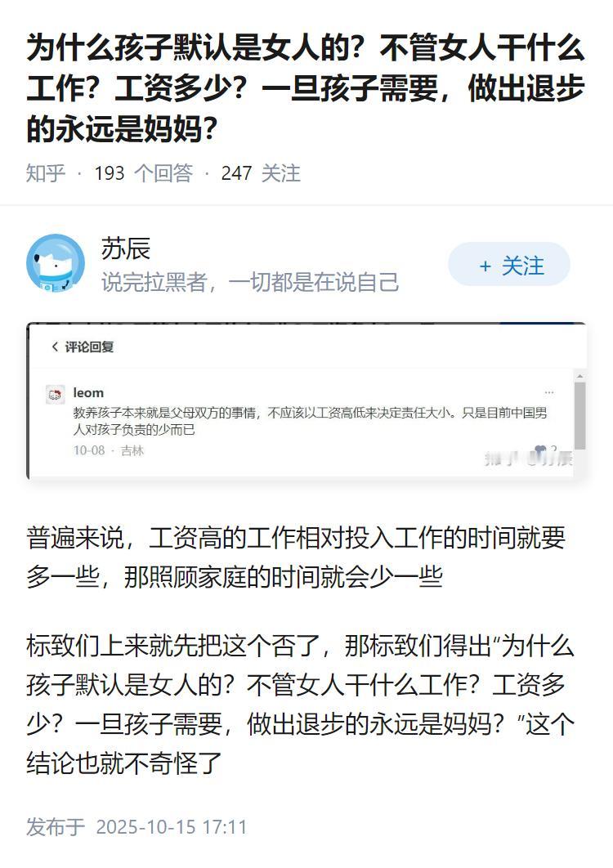The width and height of the screenshot is (613, 868).
Task: Click the 评论回复 header label
Action: pyautogui.click(x=89, y=347)
